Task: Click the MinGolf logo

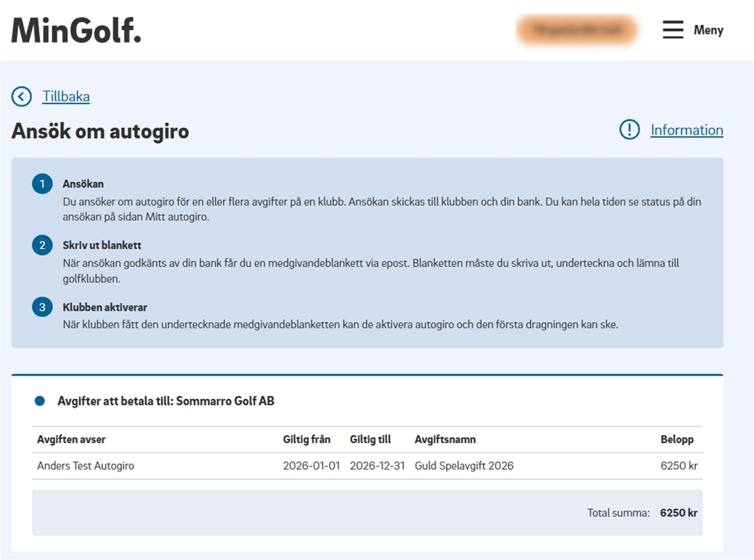Action: [76, 30]
